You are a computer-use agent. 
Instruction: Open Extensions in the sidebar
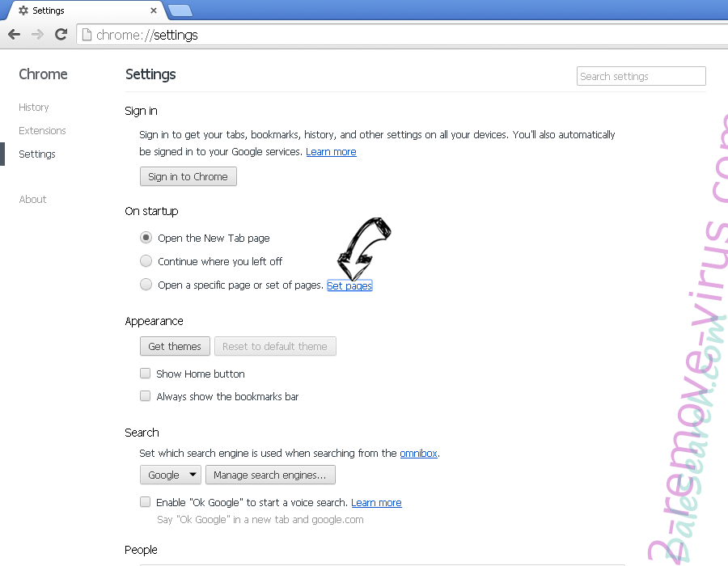[x=42, y=131]
